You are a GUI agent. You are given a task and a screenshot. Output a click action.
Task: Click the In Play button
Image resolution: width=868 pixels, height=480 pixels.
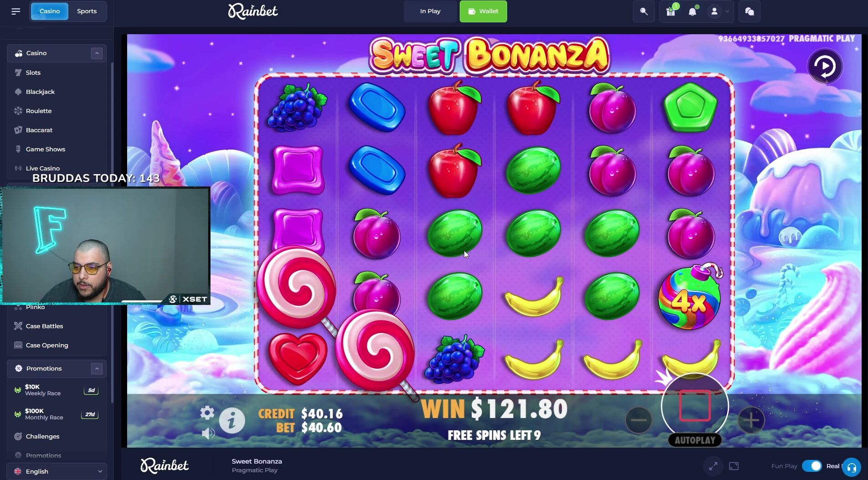(x=430, y=11)
